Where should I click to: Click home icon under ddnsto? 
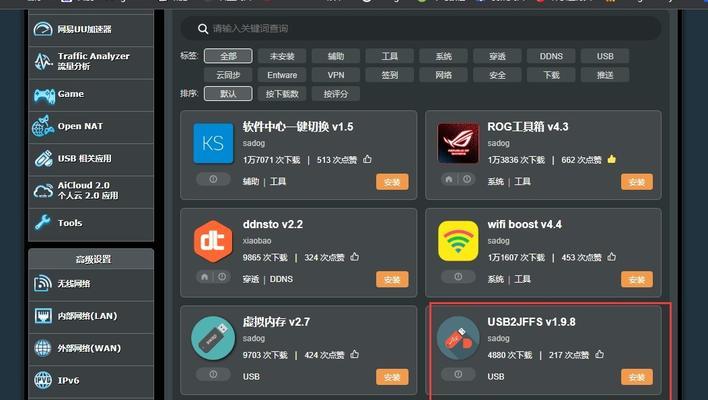(x=204, y=277)
